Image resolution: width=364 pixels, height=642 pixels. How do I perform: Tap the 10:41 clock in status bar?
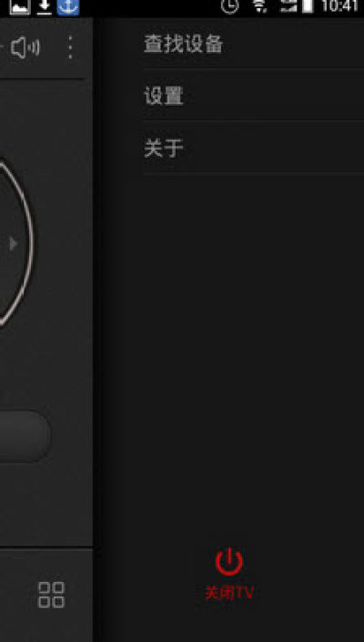tap(339, 6)
